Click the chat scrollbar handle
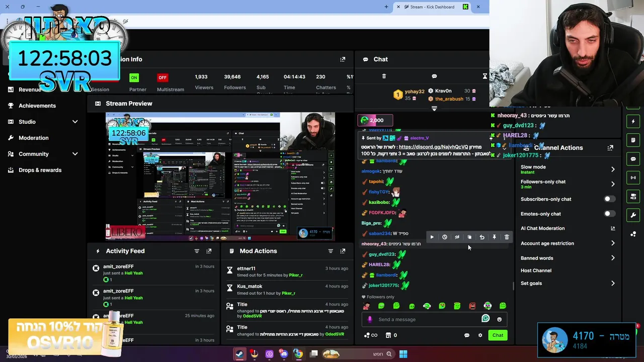 pos(513,286)
